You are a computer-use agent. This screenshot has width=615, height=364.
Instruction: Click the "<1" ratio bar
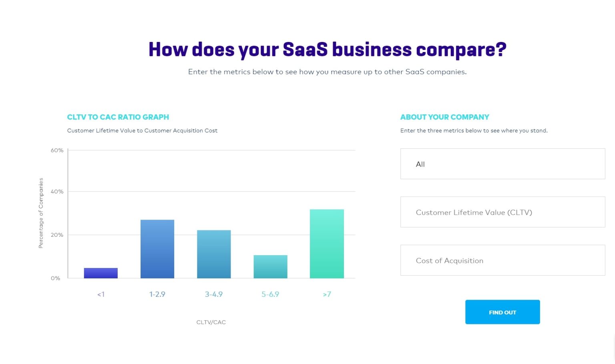[100, 273]
